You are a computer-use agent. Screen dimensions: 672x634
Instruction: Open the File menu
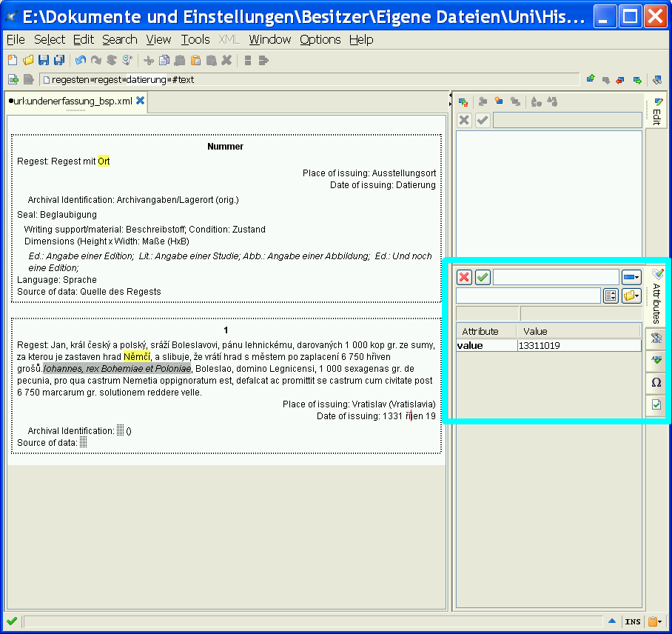tap(16, 39)
